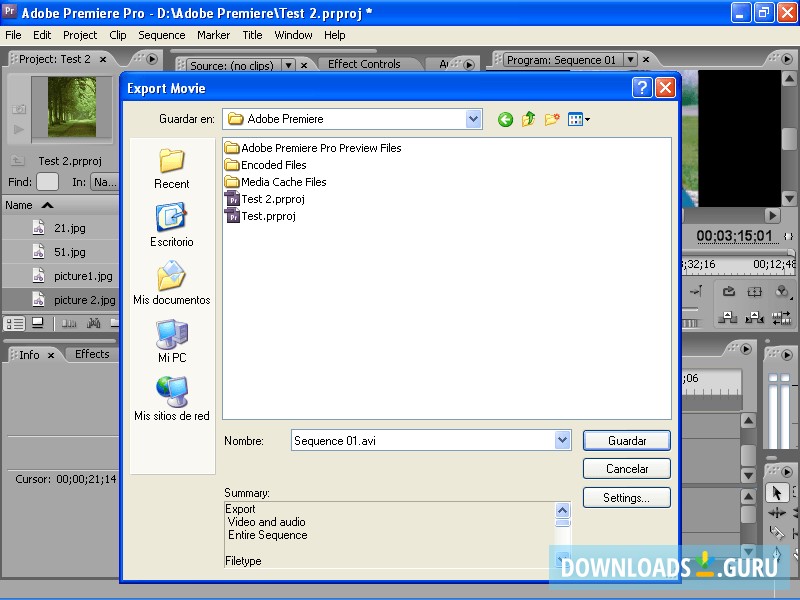Screen dimensions: 800x600
Task: Choose the Ripple Edit tool
Action: [x=777, y=513]
